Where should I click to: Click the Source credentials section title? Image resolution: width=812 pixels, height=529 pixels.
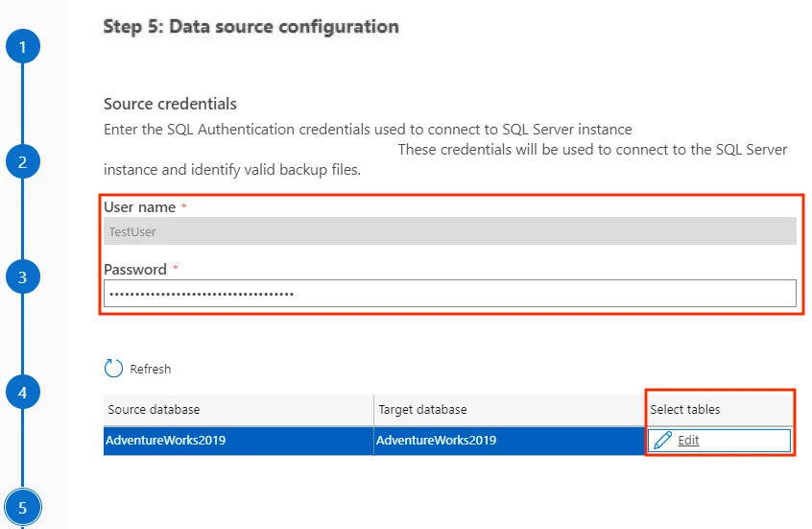click(x=170, y=104)
